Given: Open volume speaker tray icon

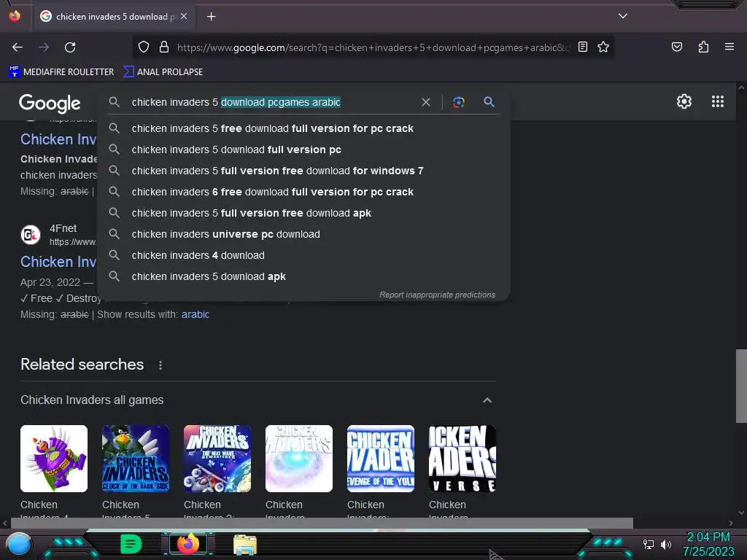Looking at the screenshot, I should pos(666,544).
